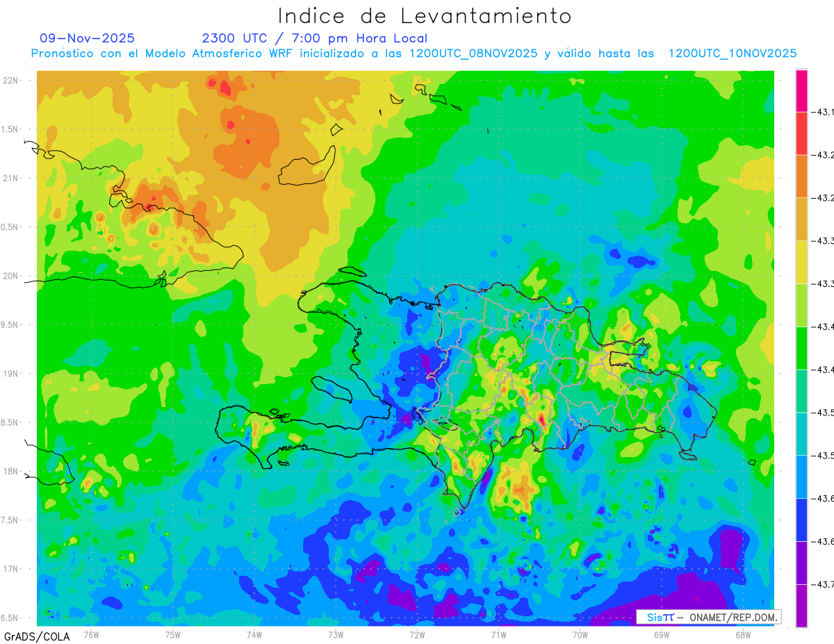Click the "6.5N" latitude label
The height and width of the screenshot is (644, 834).
point(10,618)
